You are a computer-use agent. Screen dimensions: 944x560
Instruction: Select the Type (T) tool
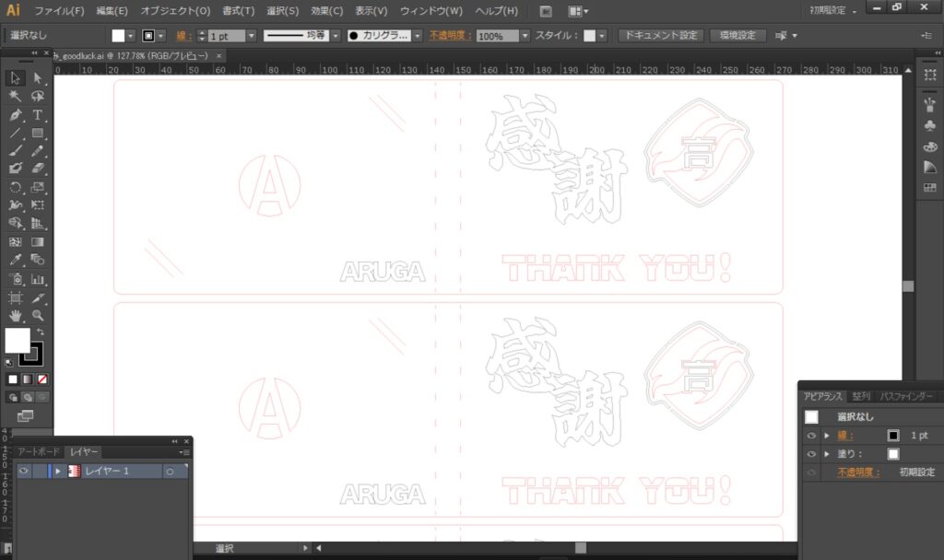click(x=38, y=115)
